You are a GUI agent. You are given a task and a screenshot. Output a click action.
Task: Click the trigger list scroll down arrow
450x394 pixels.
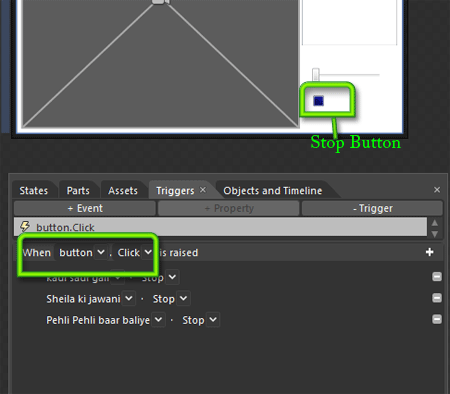click(x=435, y=234)
